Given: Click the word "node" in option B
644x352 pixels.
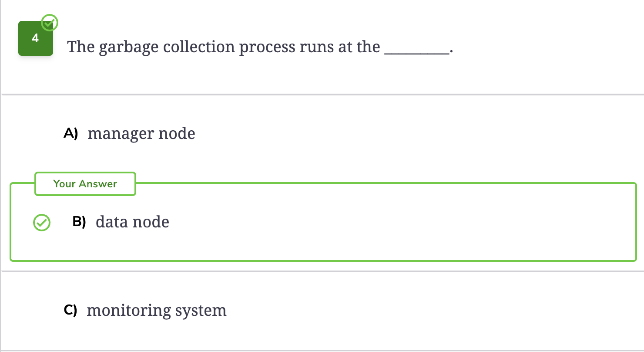Looking at the screenshot, I should 151,222.
